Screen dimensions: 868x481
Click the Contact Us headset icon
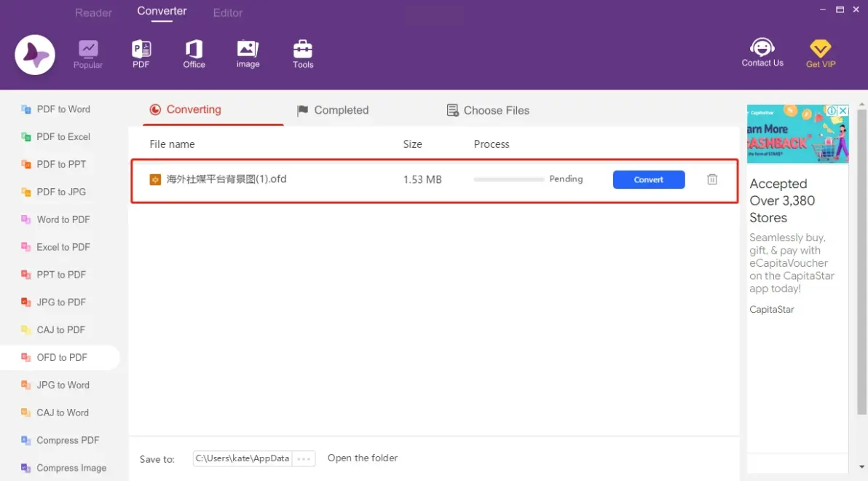(762, 52)
